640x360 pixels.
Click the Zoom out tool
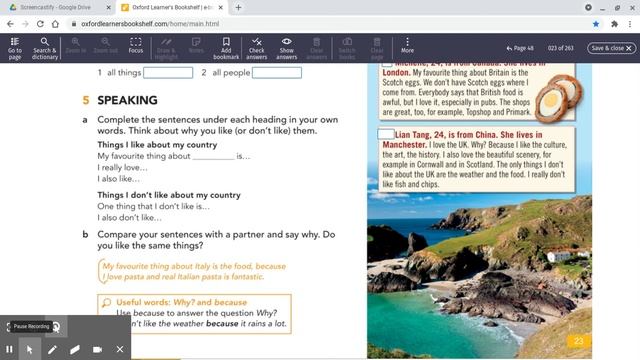pos(105,45)
